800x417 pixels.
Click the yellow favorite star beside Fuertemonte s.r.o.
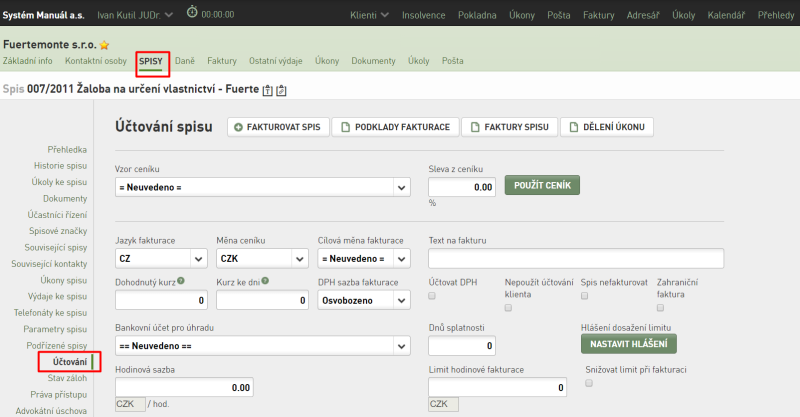(105, 45)
